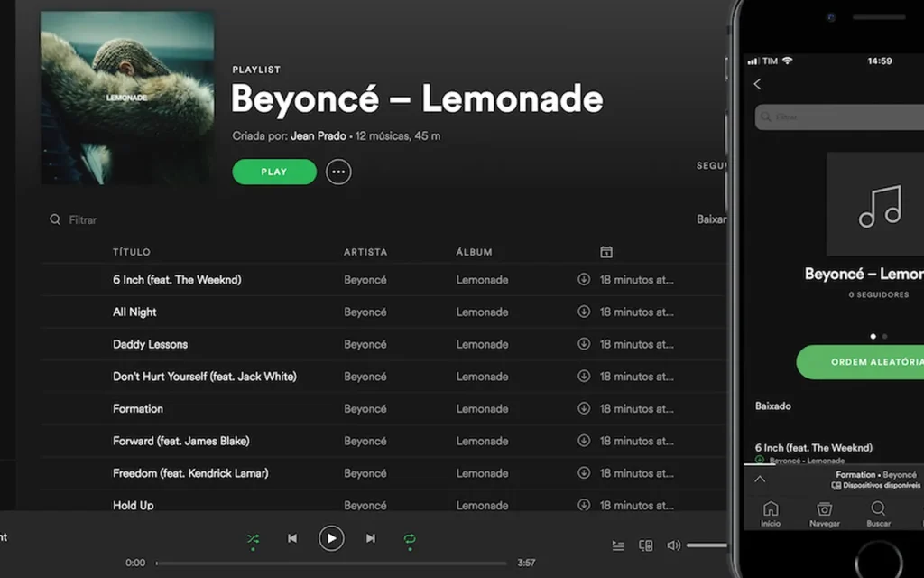This screenshot has height=578, width=924.
Task: Tap the Wi-Fi icon in phone status bar
Action: [x=787, y=61]
